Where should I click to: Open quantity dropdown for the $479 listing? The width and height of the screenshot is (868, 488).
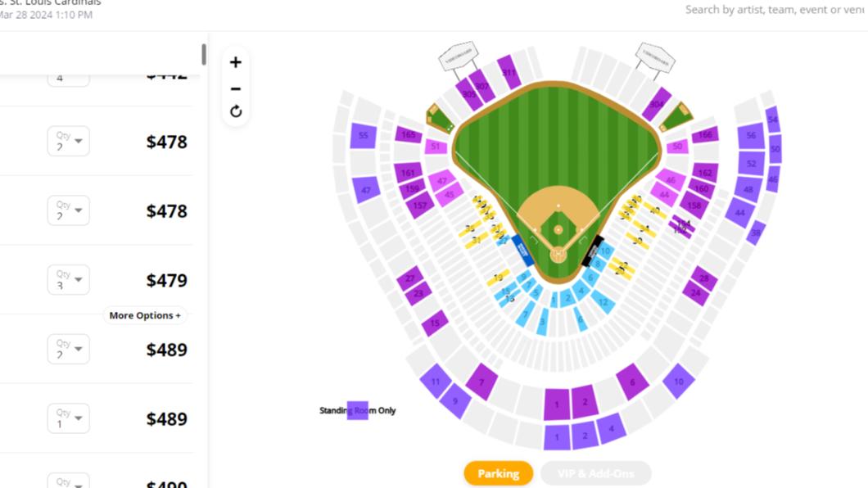point(68,280)
